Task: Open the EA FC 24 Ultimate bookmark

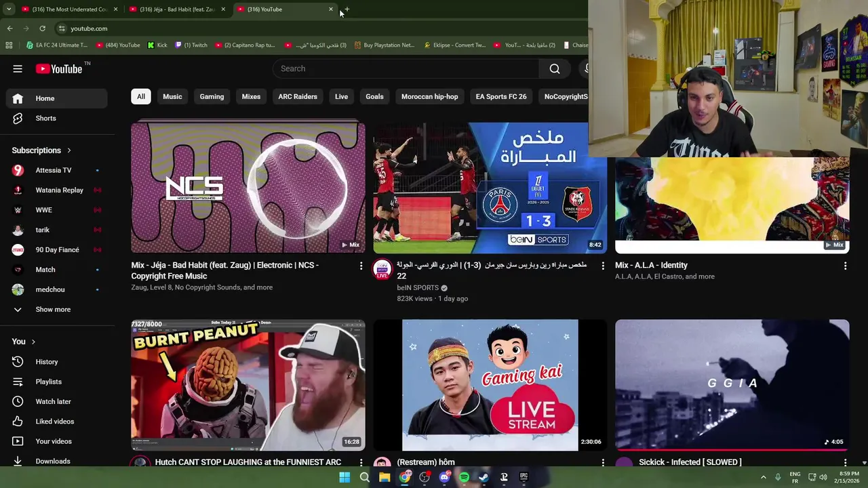Action: (57, 45)
